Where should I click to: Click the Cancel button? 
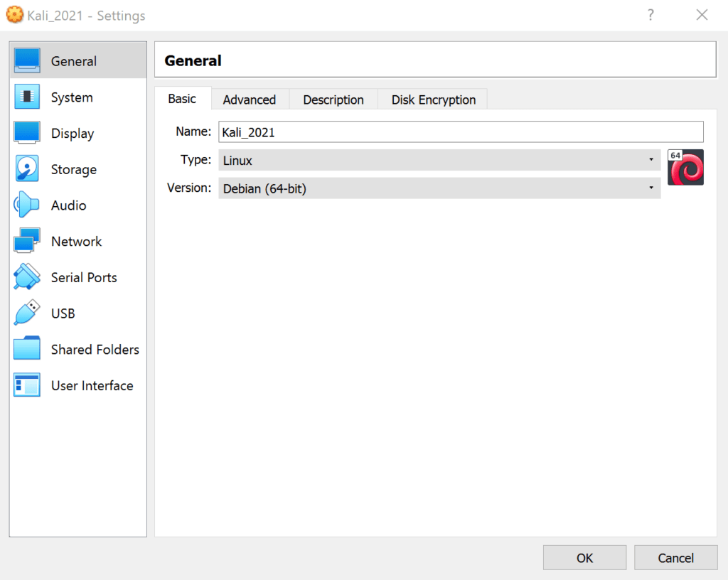click(x=675, y=558)
